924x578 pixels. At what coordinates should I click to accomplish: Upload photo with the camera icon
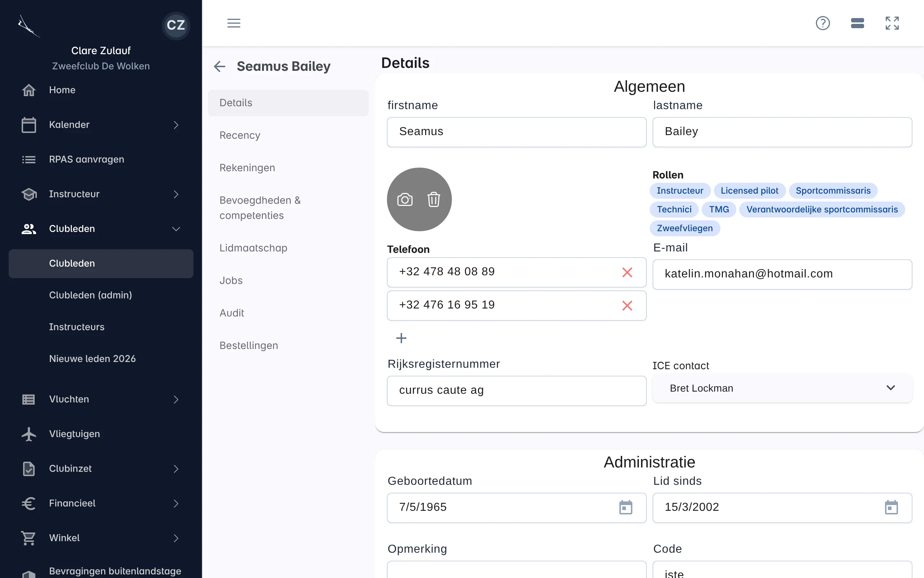coord(405,199)
